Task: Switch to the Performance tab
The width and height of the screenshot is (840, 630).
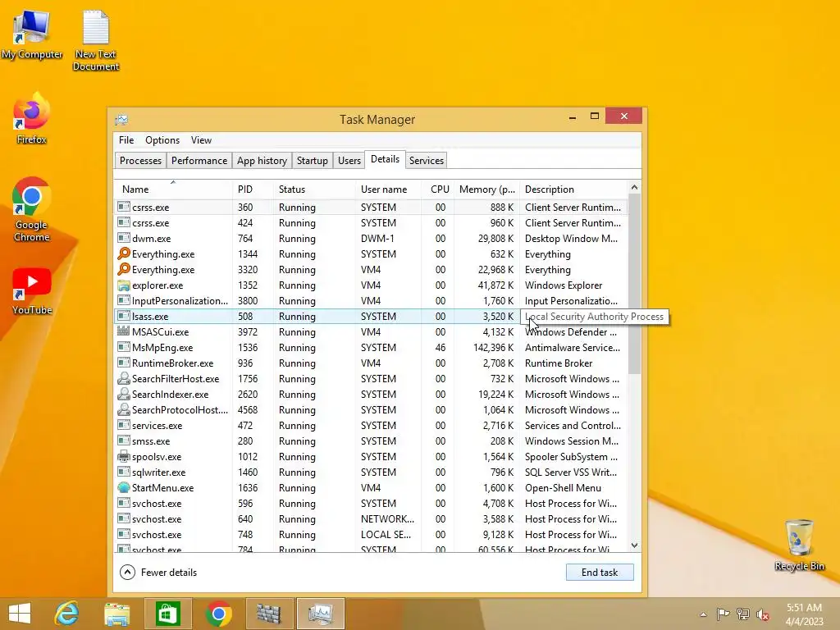Action: (x=199, y=160)
